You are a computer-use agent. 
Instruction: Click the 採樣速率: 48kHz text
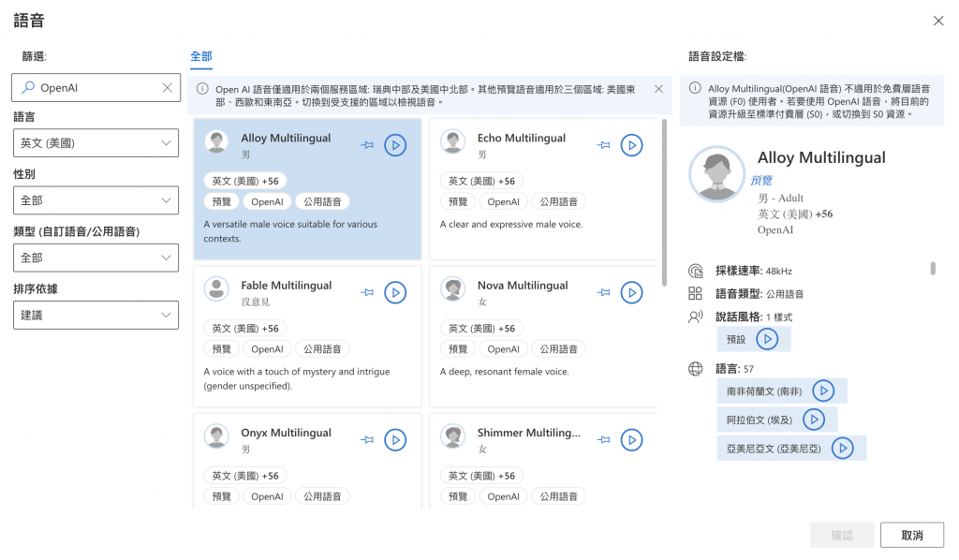tap(754, 271)
